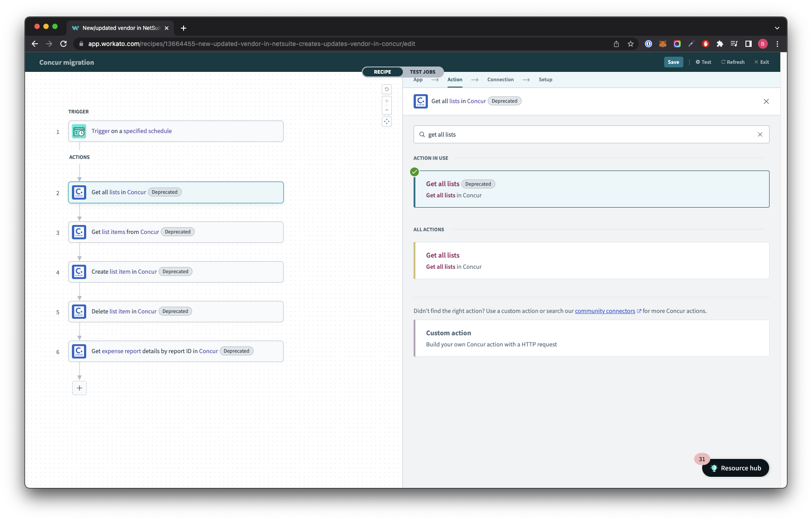The image size is (812, 521).
Task: Close the Get all lists action panel
Action: click(766, 101)
